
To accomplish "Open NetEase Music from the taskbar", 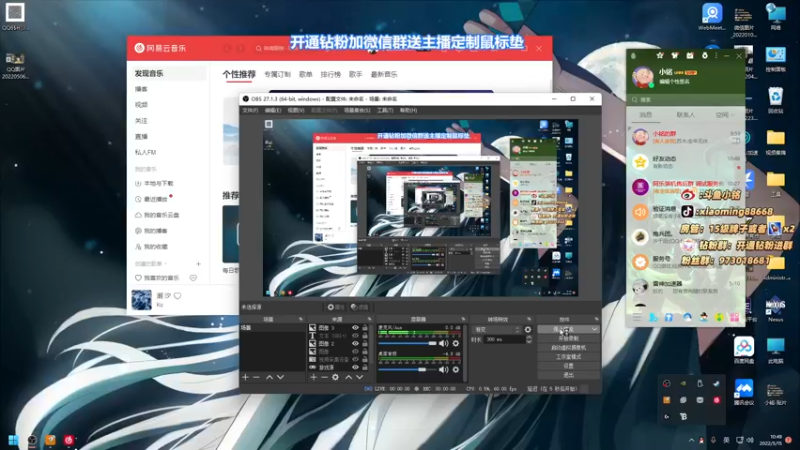I will pyautogui.click(x=68, y=440).
